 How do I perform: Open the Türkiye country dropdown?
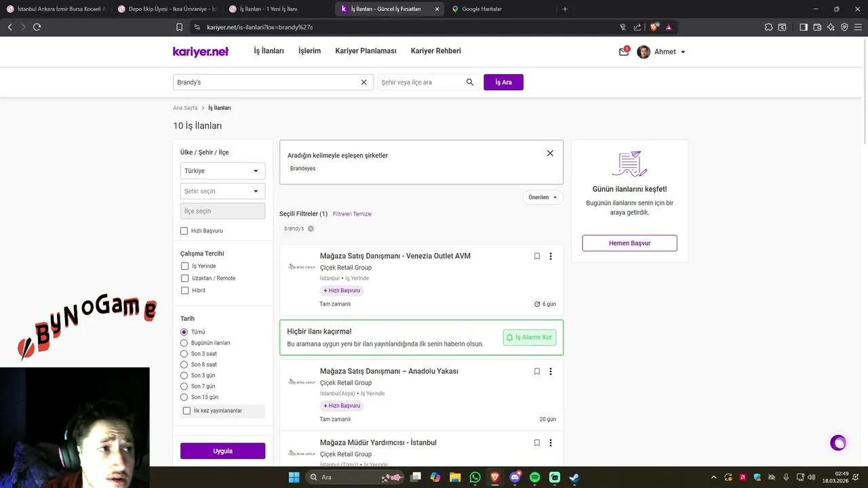point(222,171)
